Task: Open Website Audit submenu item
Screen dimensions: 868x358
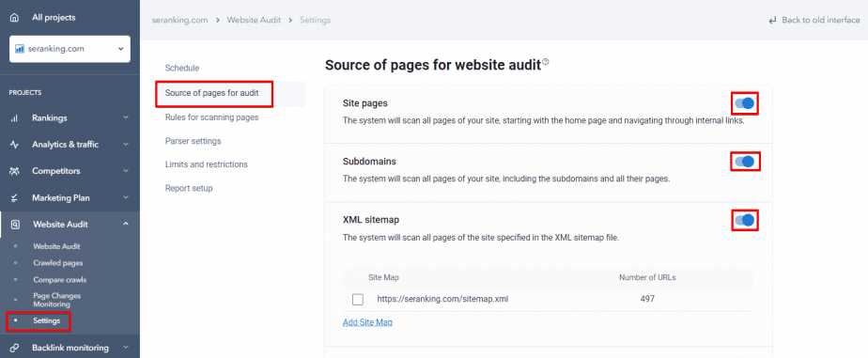Action: 56,246
